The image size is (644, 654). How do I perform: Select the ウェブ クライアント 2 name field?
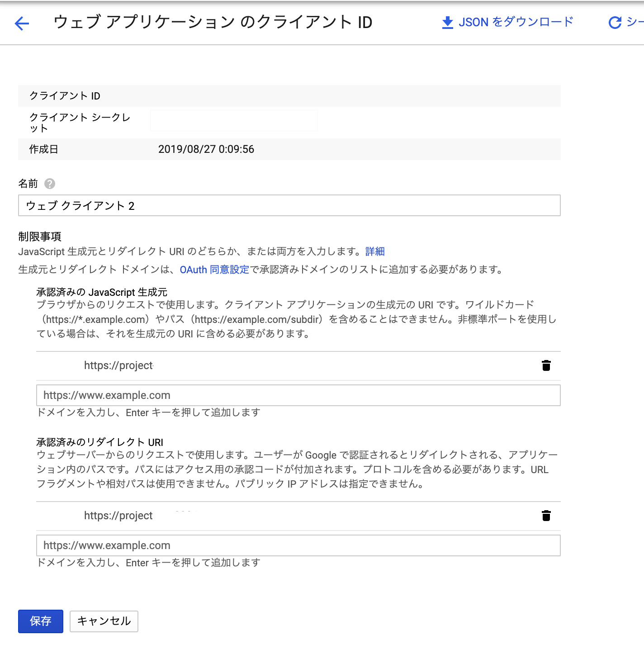coord(289,206)
